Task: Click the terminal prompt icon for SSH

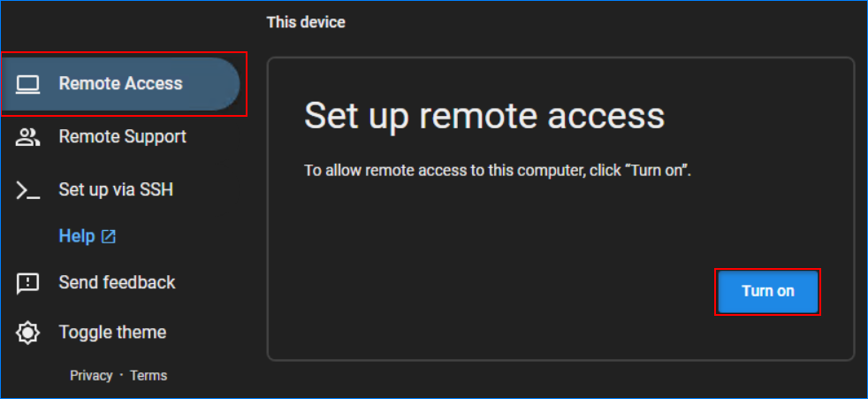Action: click(28, 190)
